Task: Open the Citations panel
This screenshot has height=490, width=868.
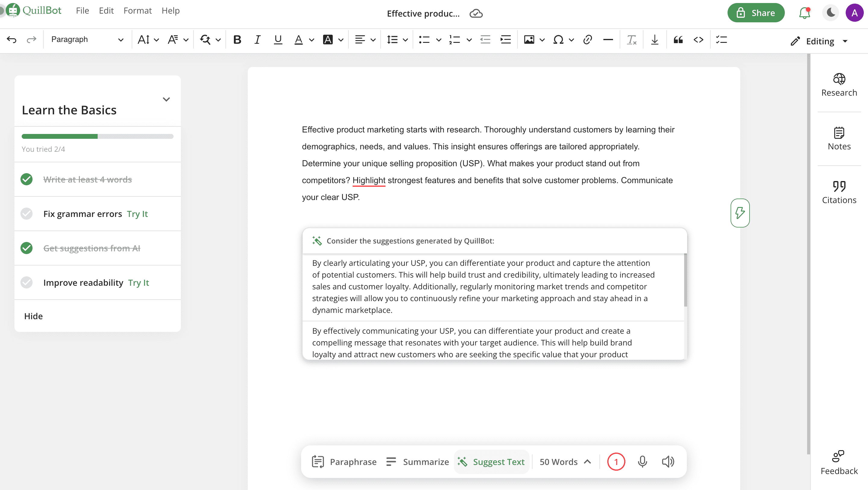Action: pos(839,192)
